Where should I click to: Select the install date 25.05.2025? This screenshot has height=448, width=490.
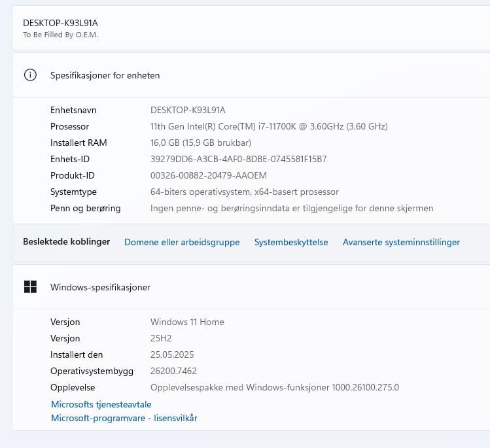[x=172, y=354]
